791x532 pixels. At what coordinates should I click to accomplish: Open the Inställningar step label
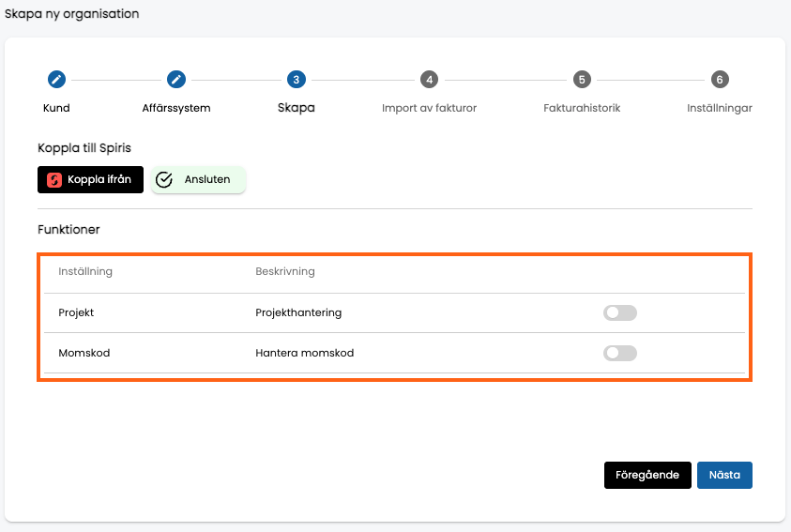(720, 108)
